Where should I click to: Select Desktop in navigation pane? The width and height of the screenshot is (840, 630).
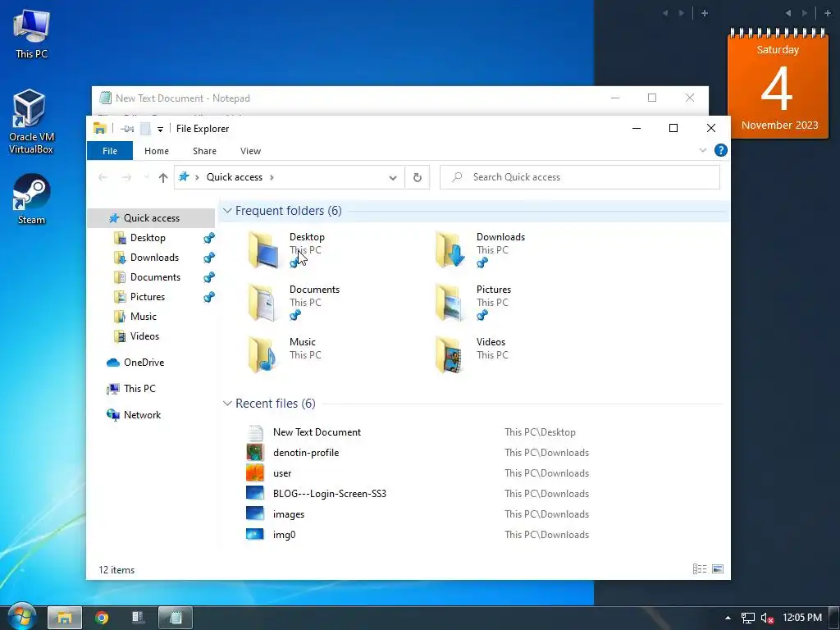click(148, 238)
